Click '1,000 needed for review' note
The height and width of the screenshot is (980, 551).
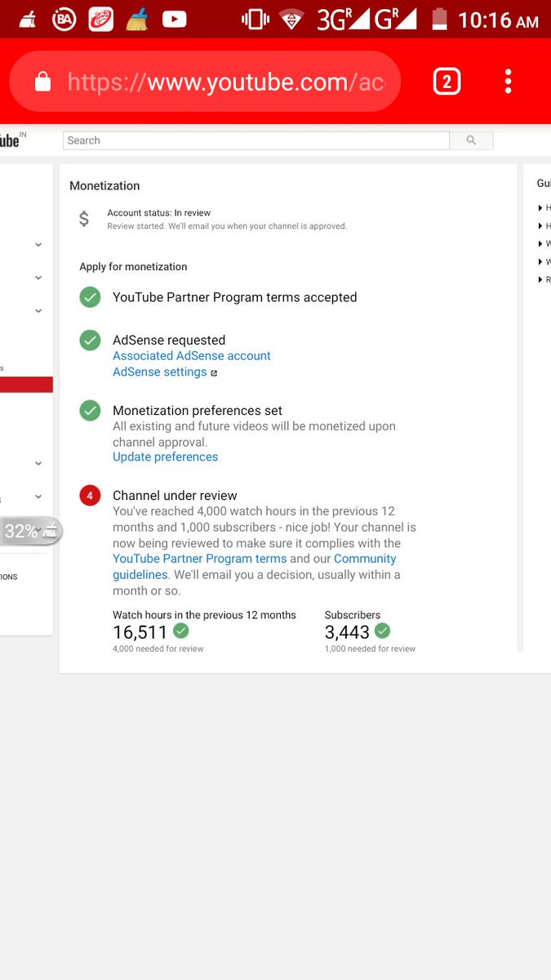(x=370, y=649)
